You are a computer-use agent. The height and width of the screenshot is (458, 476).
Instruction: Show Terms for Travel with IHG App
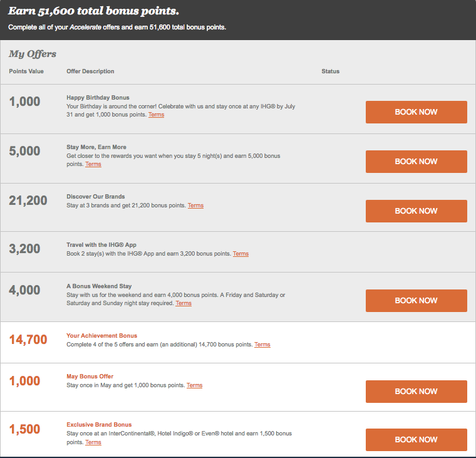[241, 254]
